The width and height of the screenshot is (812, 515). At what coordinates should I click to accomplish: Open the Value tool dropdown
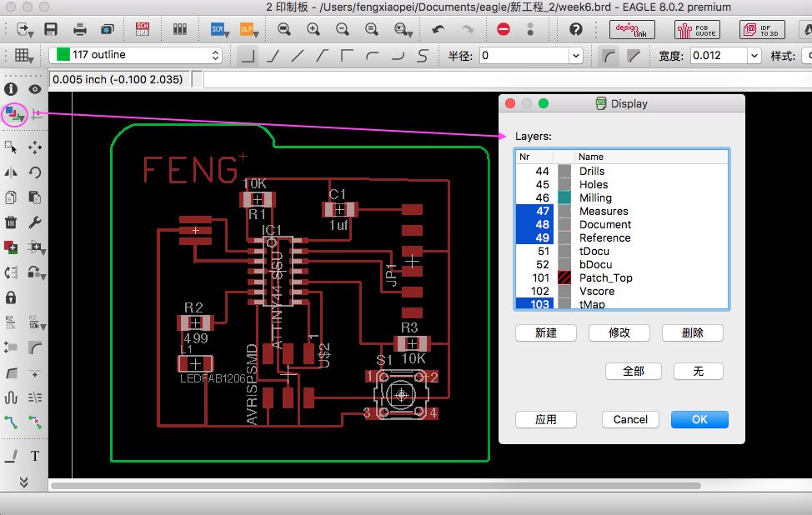coord(36,322)
